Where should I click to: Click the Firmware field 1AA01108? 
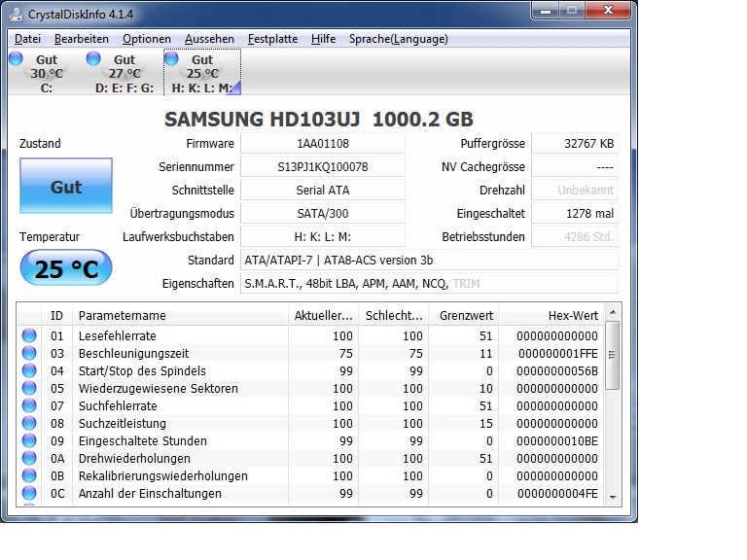(323, 143)
